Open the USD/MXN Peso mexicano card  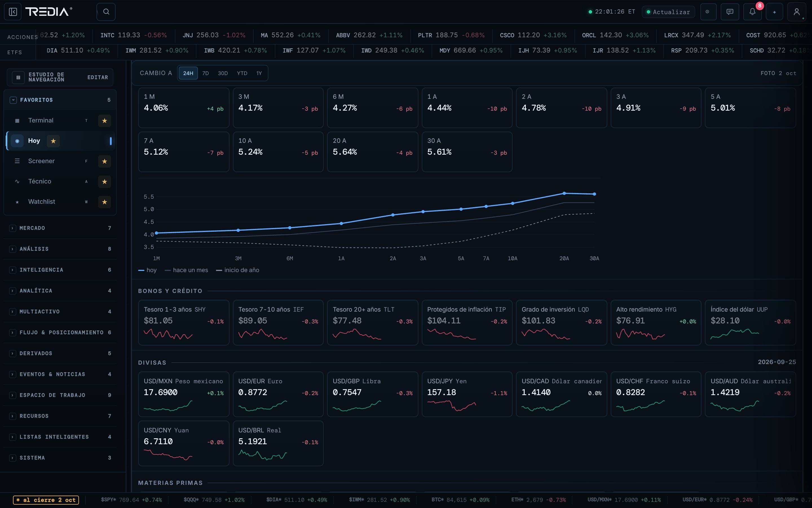click(x=184, y=394)
